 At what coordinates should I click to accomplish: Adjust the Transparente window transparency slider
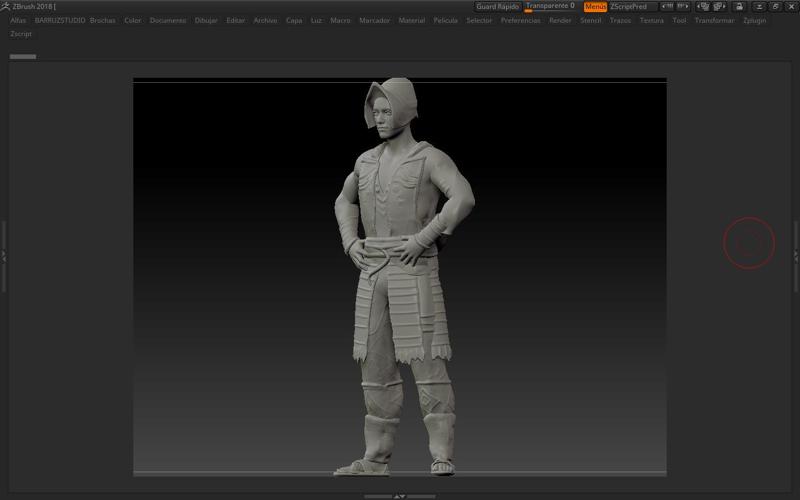point(550,6)
